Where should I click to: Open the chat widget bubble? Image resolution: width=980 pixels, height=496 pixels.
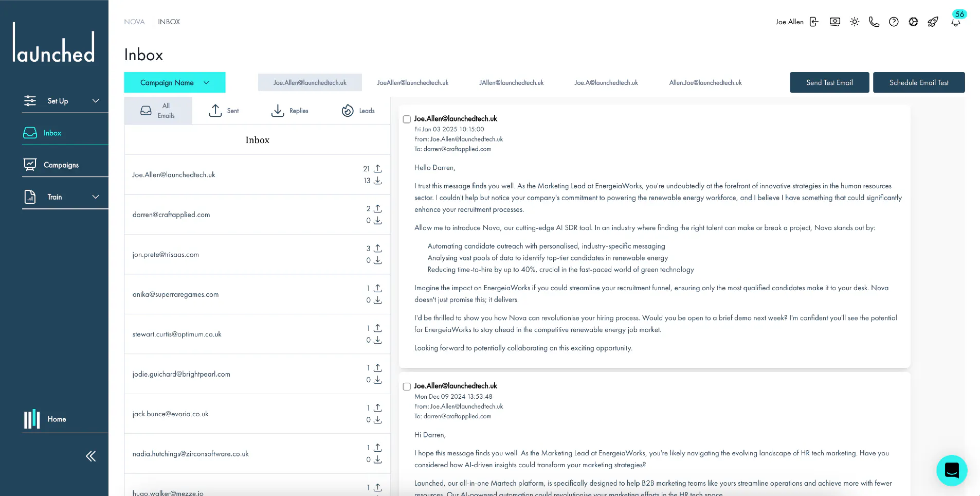pos(952,470)
